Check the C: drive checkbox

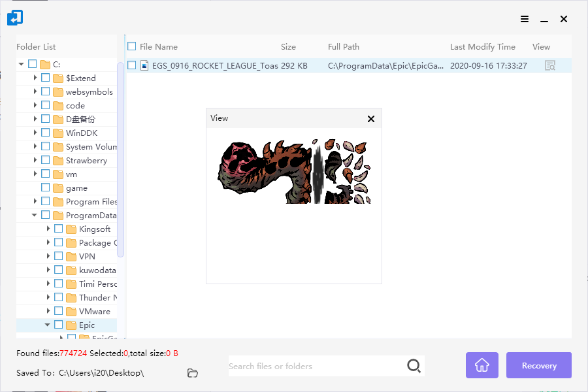(33, 64)
